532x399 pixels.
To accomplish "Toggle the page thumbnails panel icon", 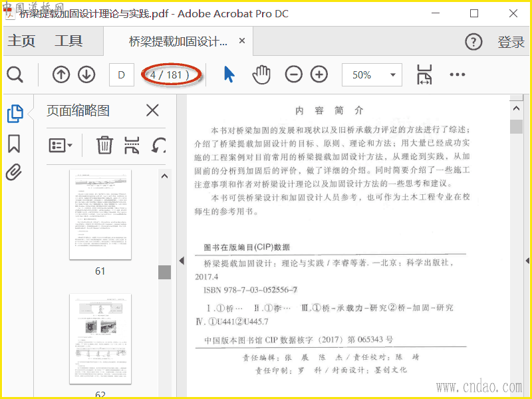I will pos(15,114).
